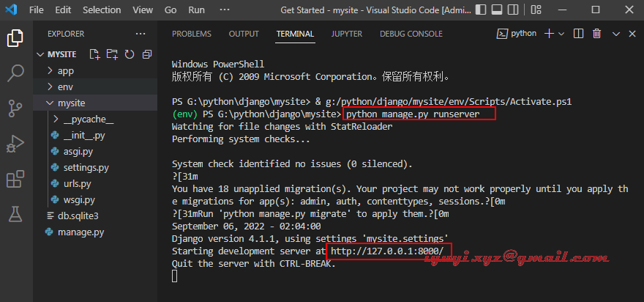Click the New File icon in Explorer
Viewport: 644px width, 302px height.
[x=94, y=54]
